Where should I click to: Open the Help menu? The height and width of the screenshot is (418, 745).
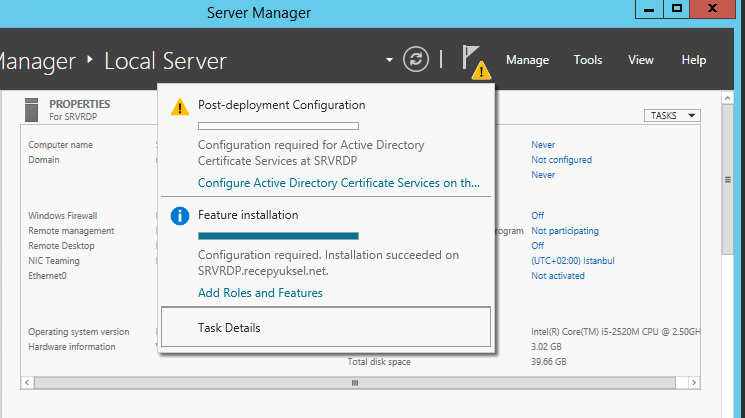tap(694, 60)
